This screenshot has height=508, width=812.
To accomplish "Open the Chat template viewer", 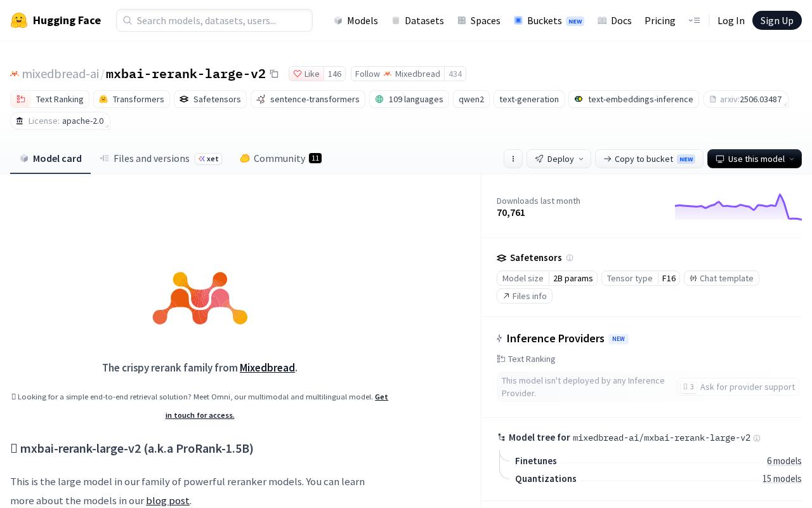I will [721, 278].
